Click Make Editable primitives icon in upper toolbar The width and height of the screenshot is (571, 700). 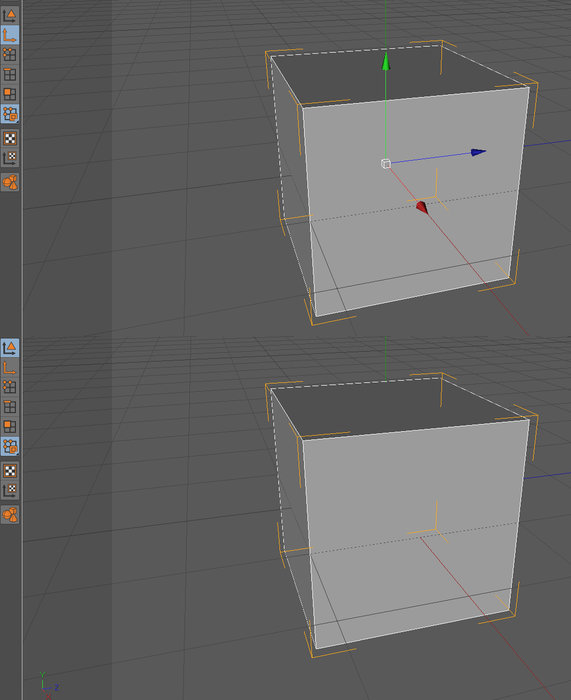tap(10, 182)
